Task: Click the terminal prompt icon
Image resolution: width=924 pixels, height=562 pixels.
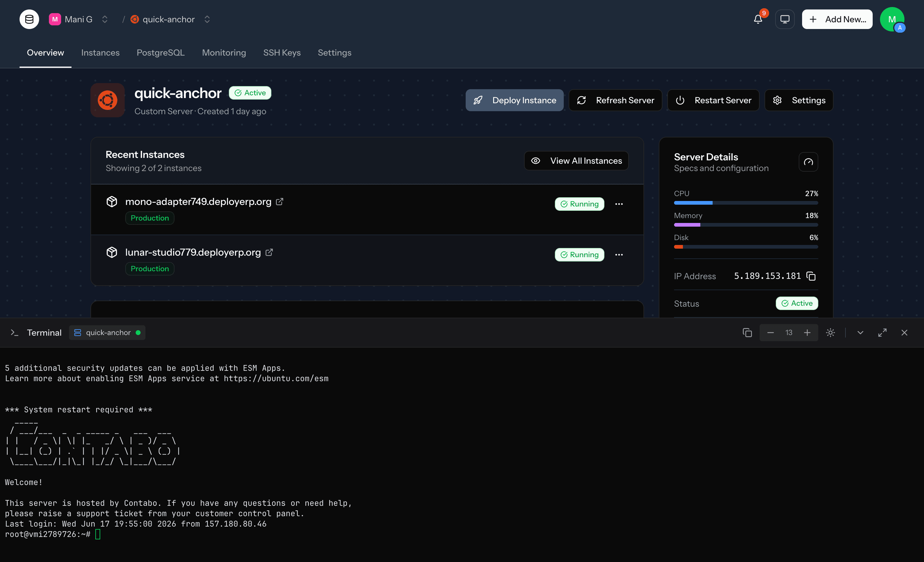Action: click(x=15, y=333)
